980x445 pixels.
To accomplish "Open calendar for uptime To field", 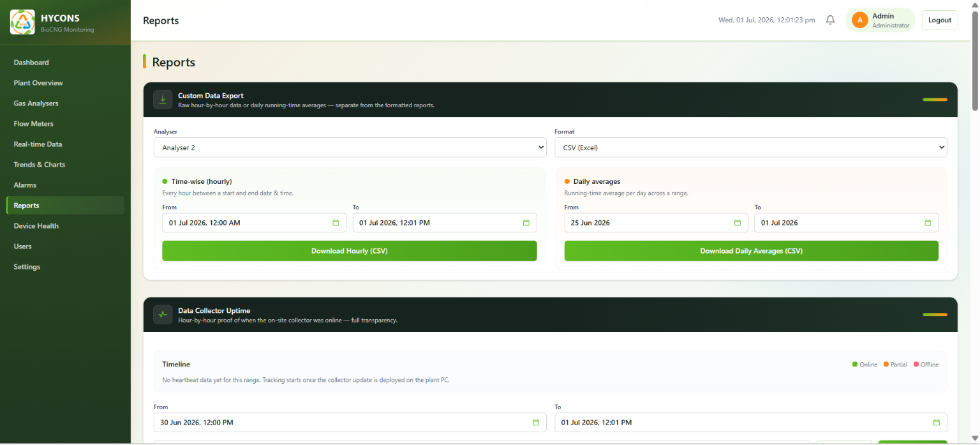I will click(x=937, y=423).
